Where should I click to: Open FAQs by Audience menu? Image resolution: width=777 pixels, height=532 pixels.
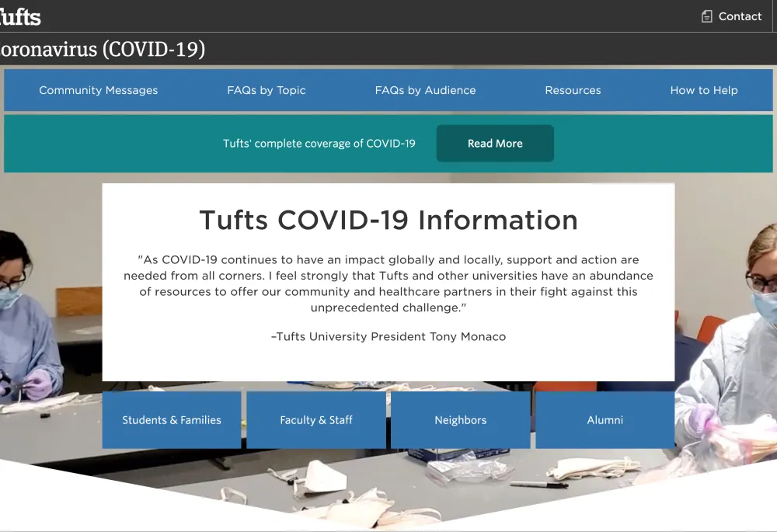[x=425, y=90]
